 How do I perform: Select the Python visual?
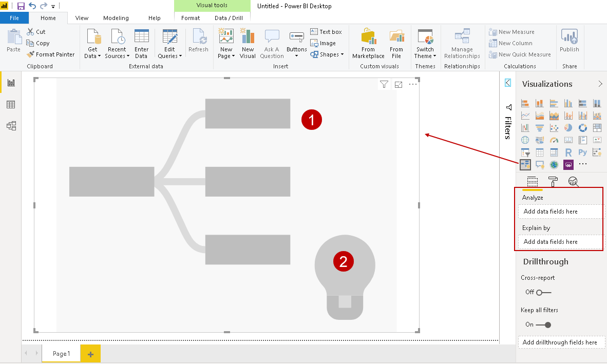point(582,152)
